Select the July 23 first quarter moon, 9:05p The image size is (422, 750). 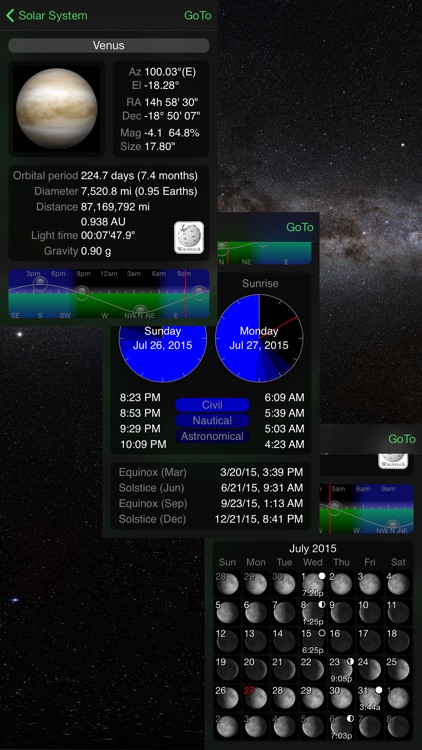(x=341, y=669)
